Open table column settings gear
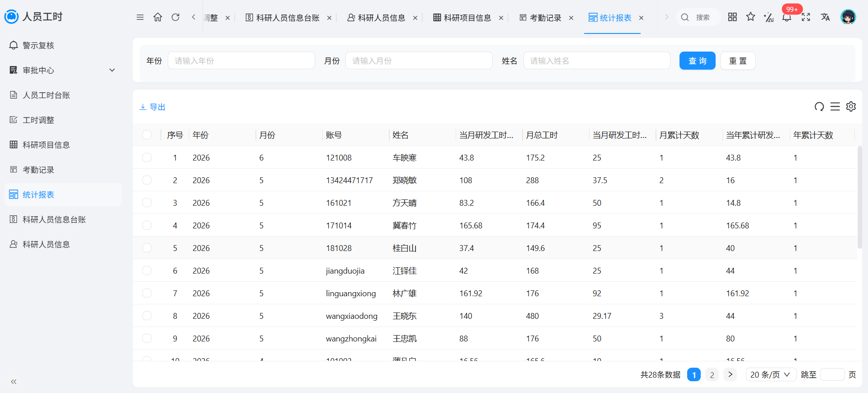Screen dimensions: 868x393 click(x=851, y=107)
